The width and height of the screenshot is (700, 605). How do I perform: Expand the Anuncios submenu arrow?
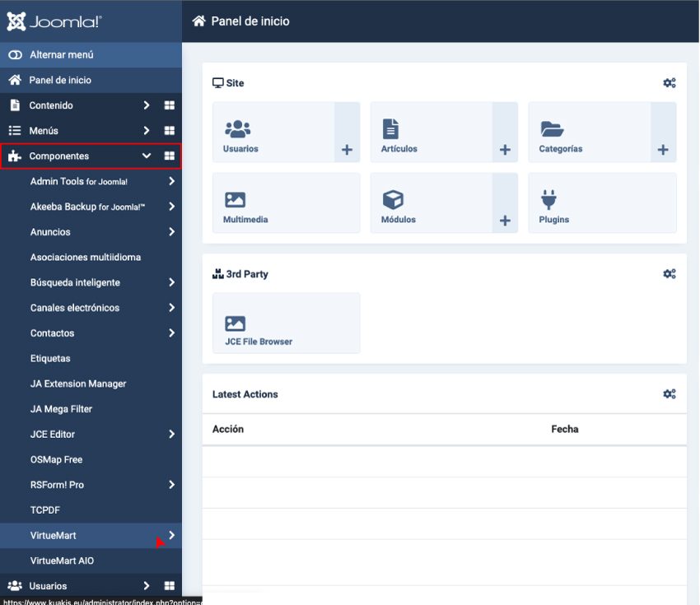172,231
